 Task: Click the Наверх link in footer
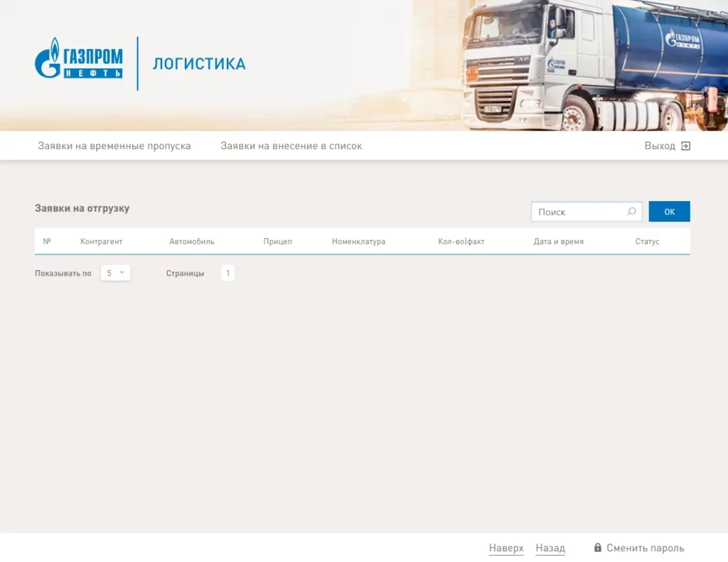506,548
